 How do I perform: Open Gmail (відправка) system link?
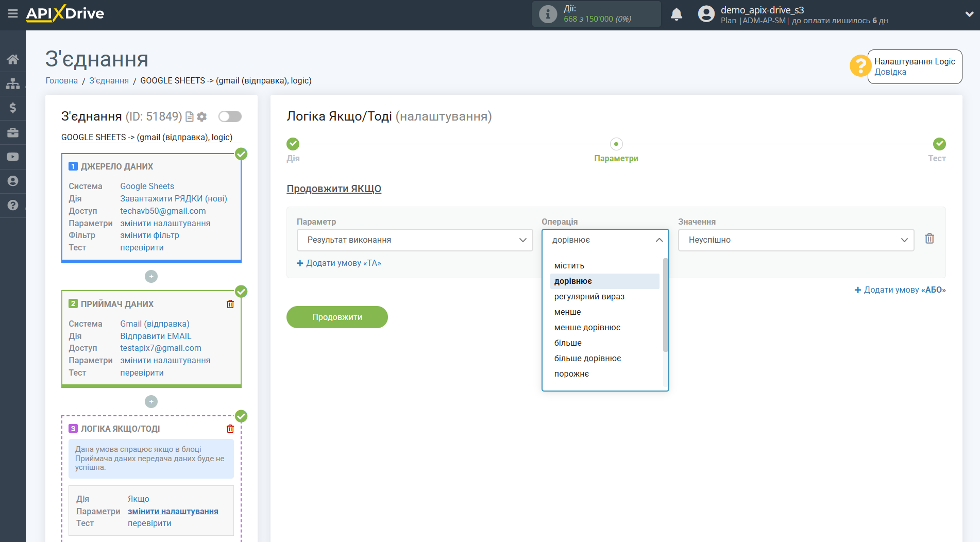coord(155,324)
